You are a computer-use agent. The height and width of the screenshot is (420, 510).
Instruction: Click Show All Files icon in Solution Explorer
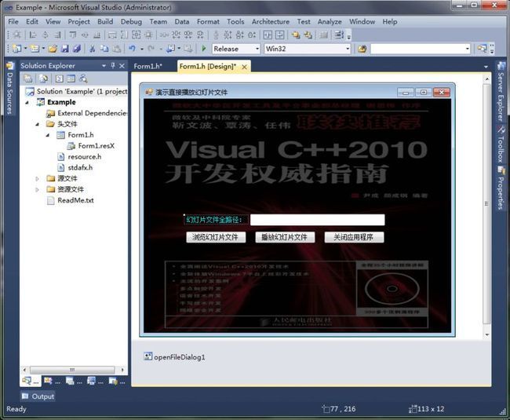43,79
